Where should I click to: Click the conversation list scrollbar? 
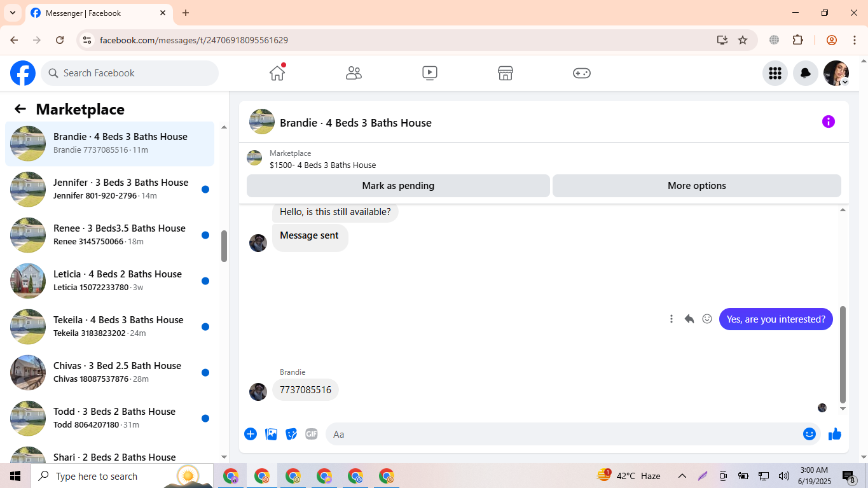224,246
